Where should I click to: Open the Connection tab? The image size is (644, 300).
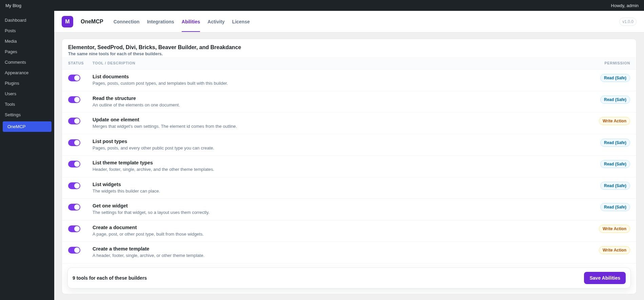click(x=126, y=22)
